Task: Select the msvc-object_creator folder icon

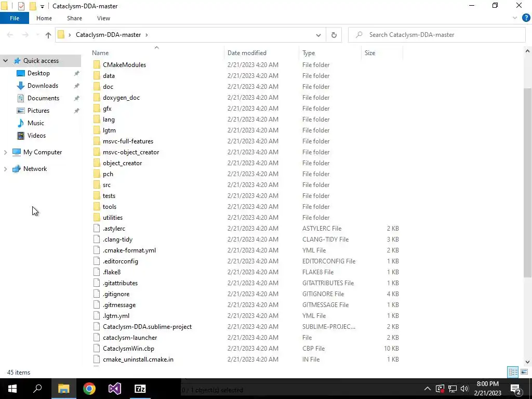Action: click(x=97, y=152)
